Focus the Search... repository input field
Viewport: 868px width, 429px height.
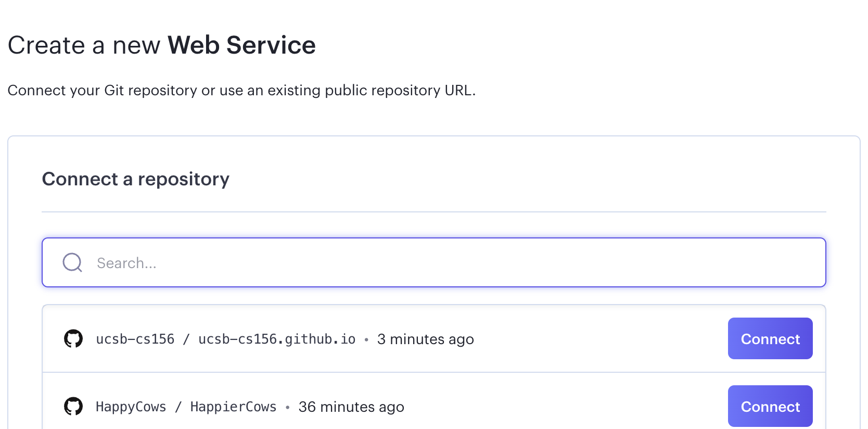434,262
